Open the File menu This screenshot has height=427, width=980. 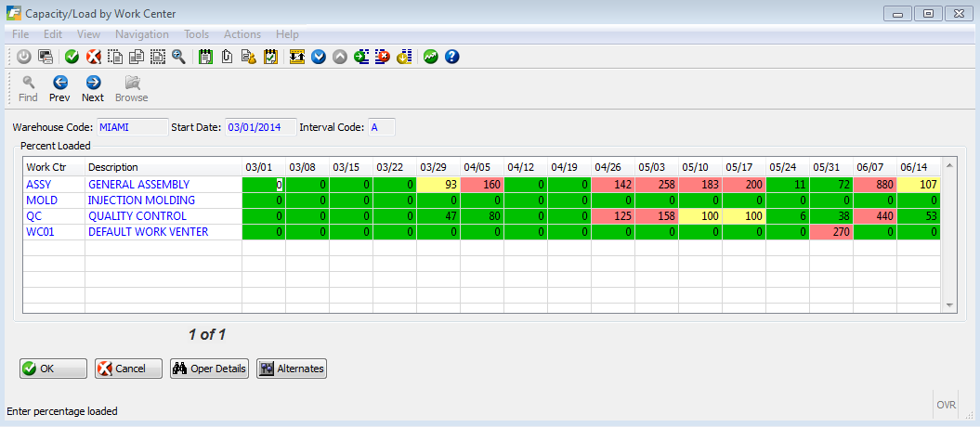(x=20, y=34)
